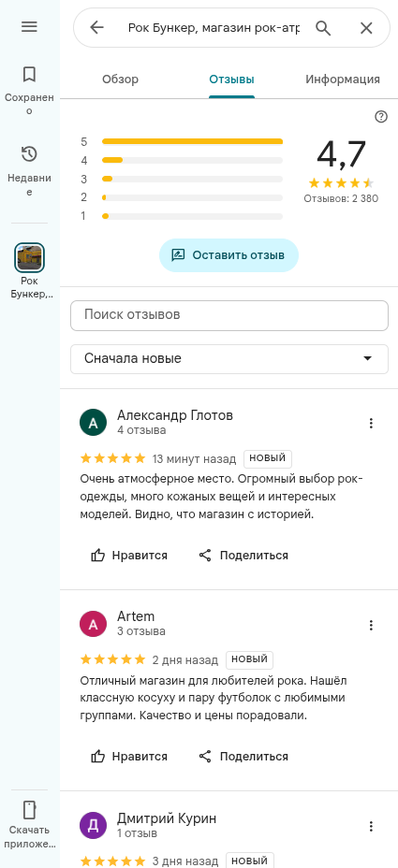Clear search with the X icon
Viewport: 398px width, 868px height.
pos(366,28)
